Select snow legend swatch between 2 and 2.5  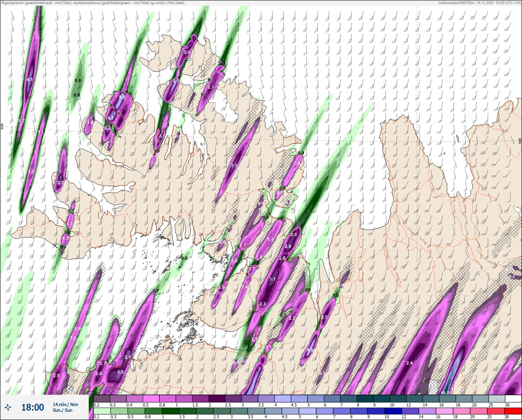pyautogui.click(x=217, y=399)
